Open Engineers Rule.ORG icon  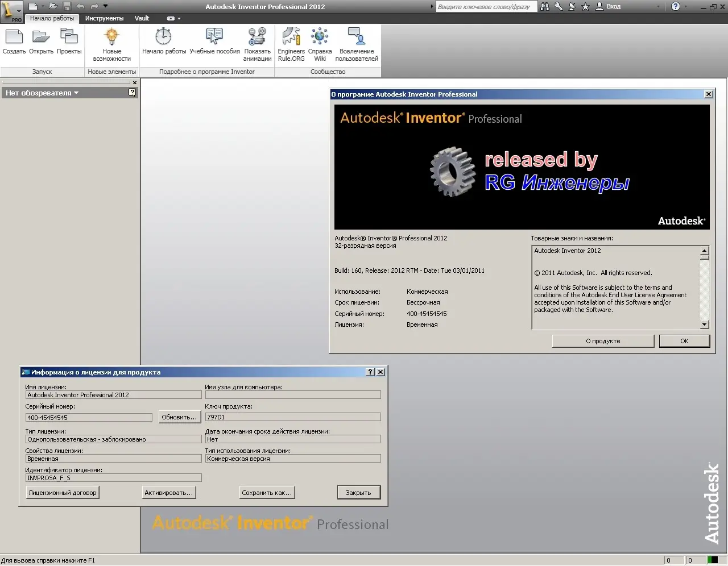point(291,36)
